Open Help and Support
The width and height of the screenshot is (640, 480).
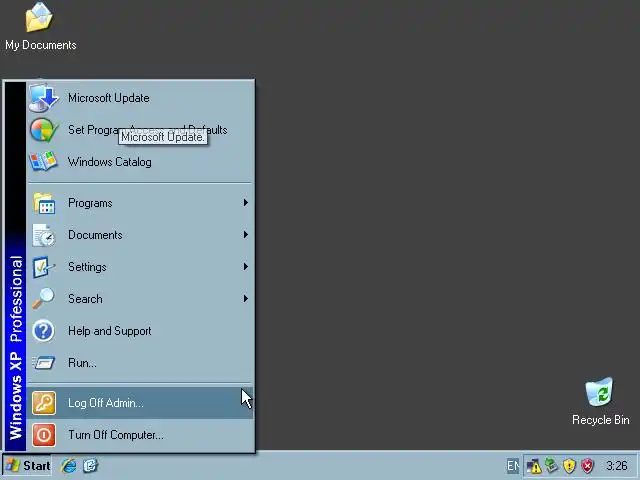click(x=140, y=331)
